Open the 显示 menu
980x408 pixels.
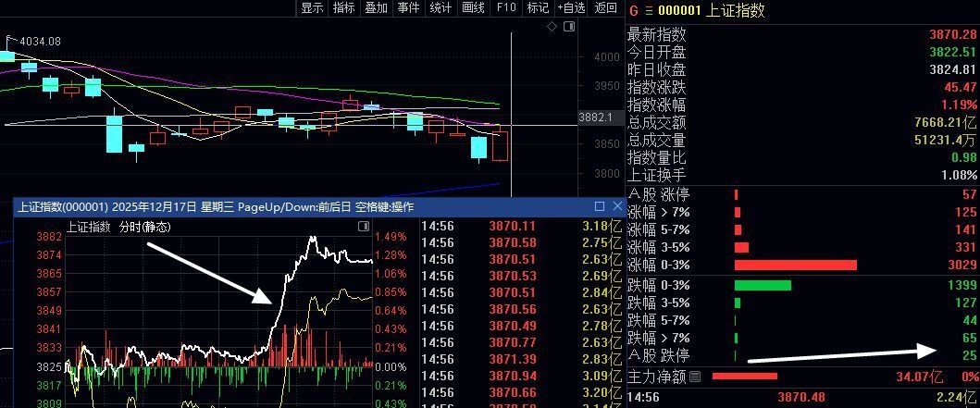tap(312, 8)
